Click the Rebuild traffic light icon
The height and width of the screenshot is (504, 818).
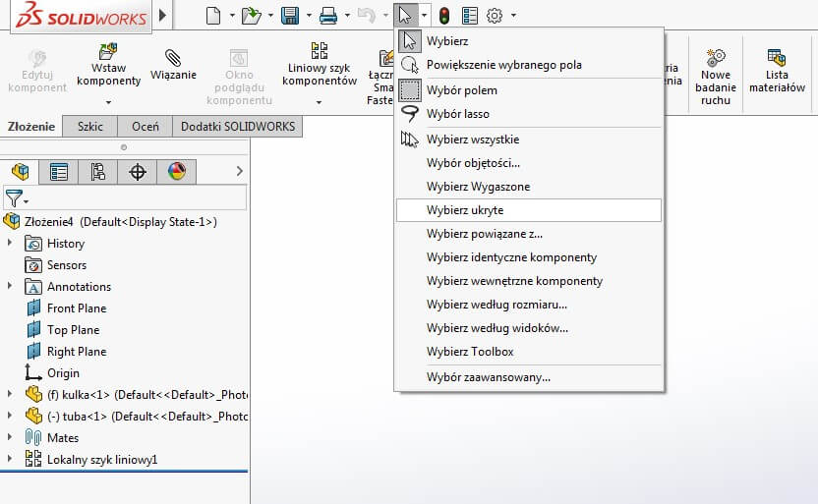click(444, 16)
